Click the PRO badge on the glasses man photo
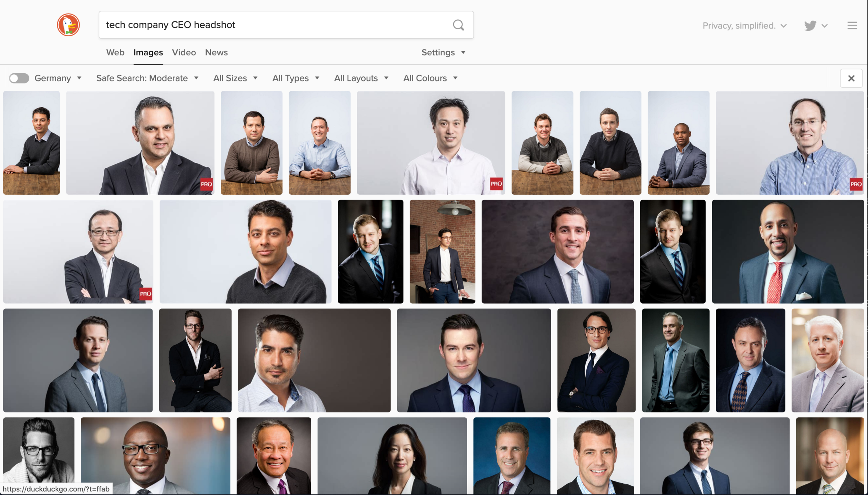868x495 pixels. 856,184
